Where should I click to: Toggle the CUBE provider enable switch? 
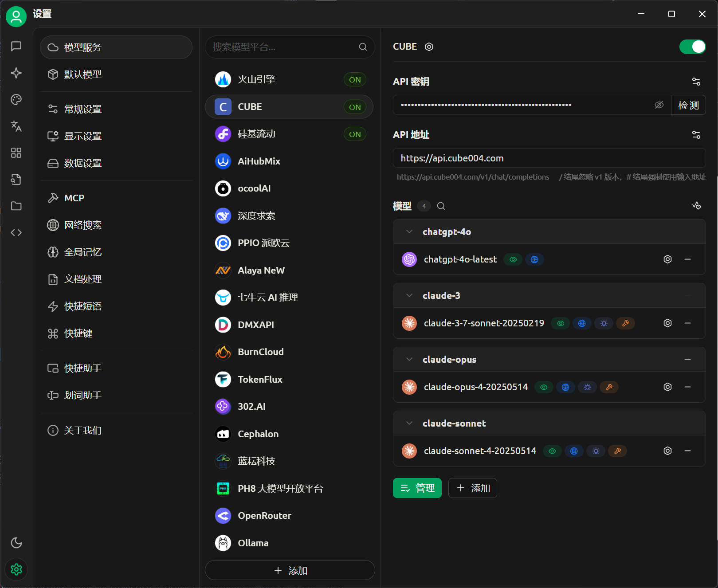pos(692,47)
